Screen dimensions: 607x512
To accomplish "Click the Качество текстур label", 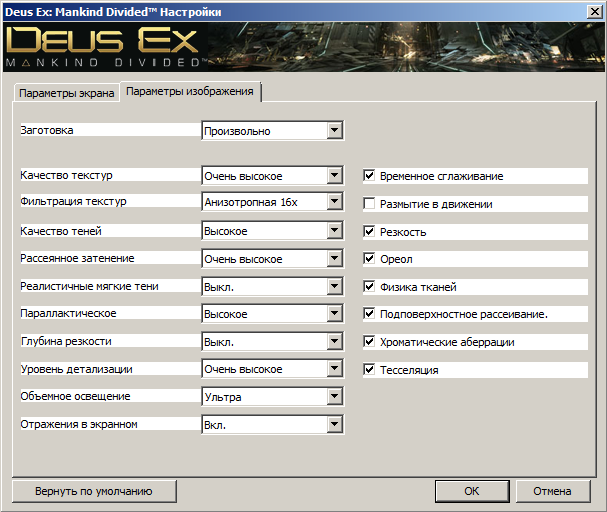I will pyautogui.click(x=66, y=175).
